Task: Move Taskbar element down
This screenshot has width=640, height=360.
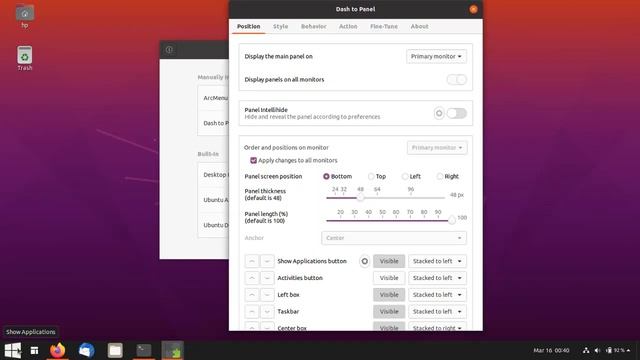Action: click(267, 311)
